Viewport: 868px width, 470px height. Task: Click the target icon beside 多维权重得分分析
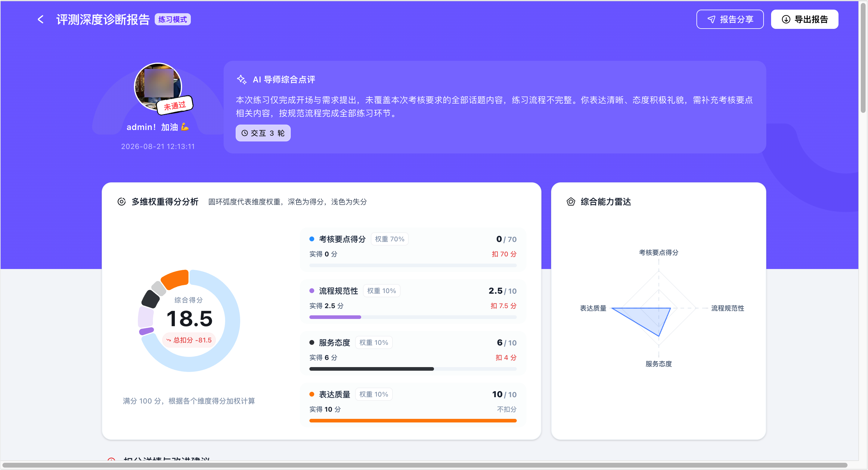coord(121,202)
